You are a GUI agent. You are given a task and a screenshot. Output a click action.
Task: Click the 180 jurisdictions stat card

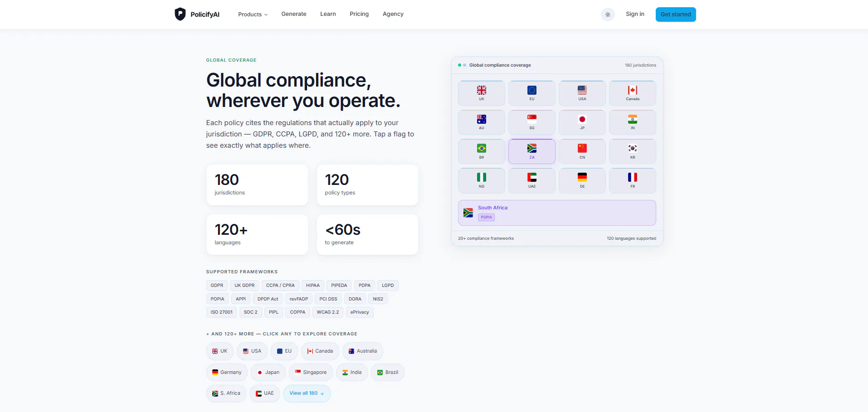(257, 185)
